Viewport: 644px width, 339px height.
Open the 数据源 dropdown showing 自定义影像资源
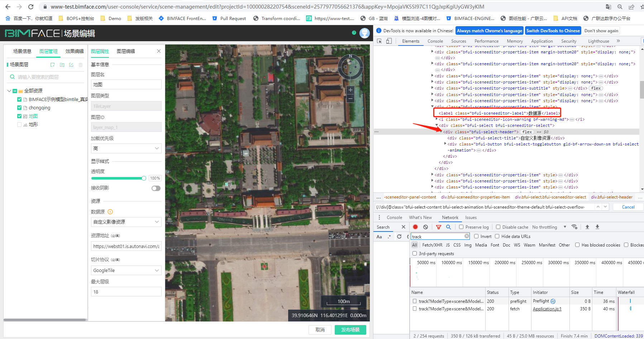[x=126, y=222]
